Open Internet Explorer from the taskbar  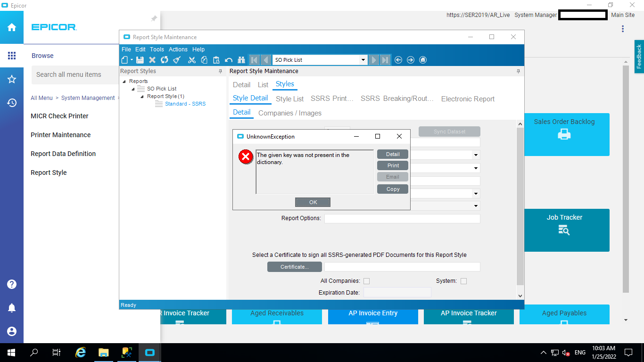click(81, 353)
